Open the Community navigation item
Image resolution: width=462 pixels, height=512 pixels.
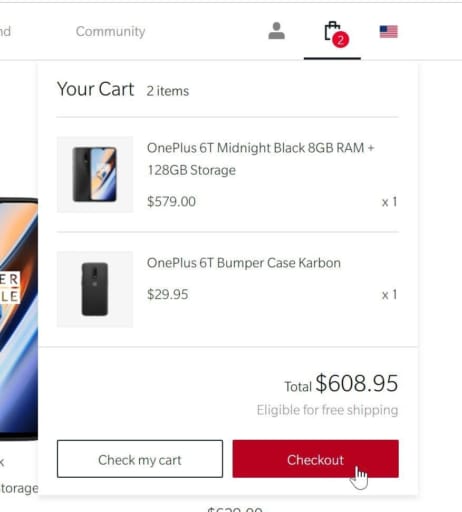pos(111,31)
